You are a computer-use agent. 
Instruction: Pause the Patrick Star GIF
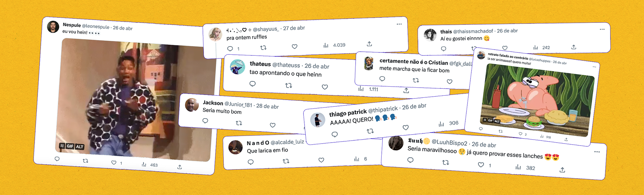[x=485, y=120]
